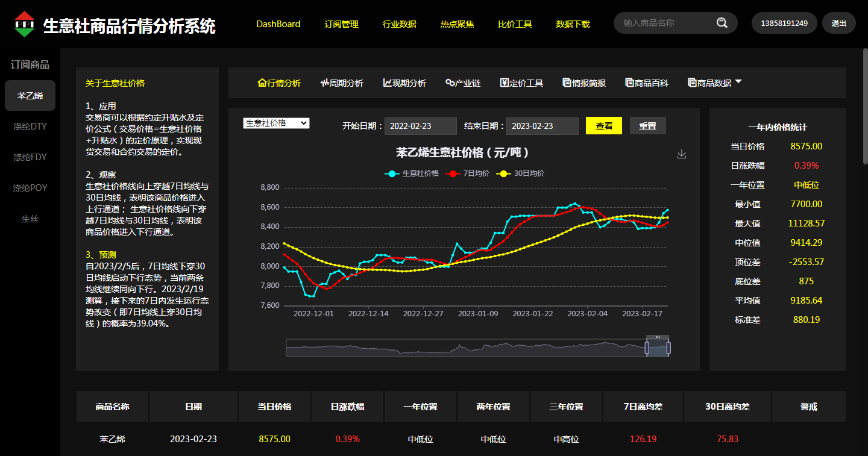Open 周期分析 waveform icon tab

(325, 83)
